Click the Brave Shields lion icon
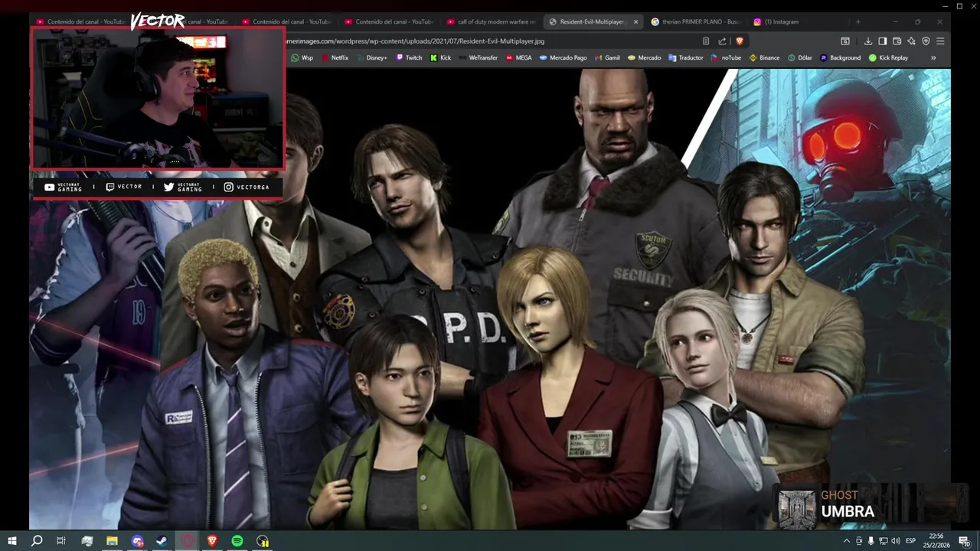This screenshot has width=980, height=551. tap(739, 41)
